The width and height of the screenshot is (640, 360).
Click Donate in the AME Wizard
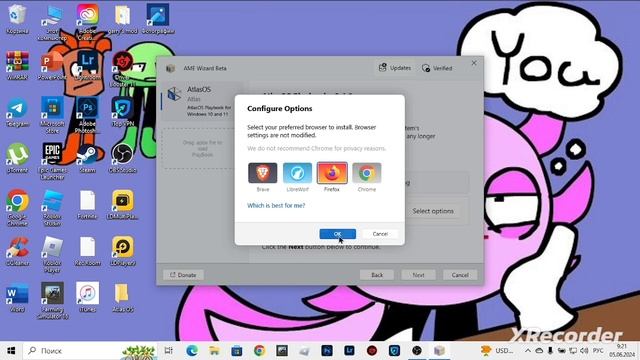[183, 275]
